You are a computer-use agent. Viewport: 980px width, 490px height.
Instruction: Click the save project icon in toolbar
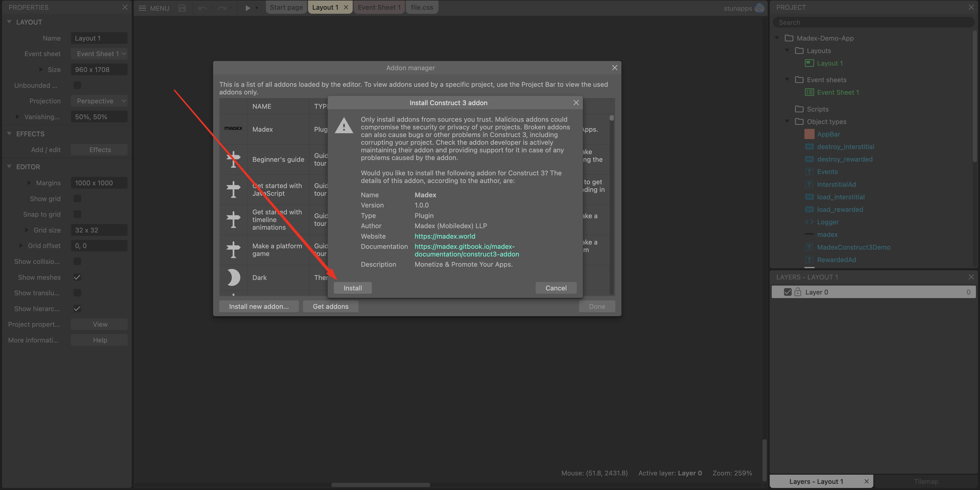[x=182, y=8]
